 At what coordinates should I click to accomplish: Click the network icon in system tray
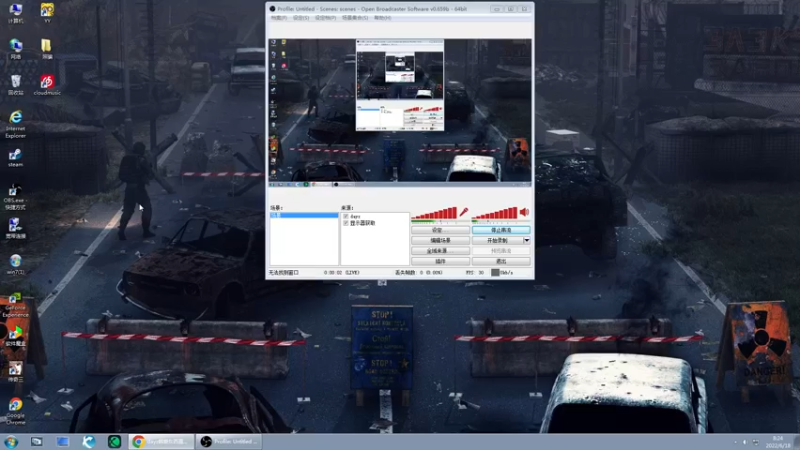(x=756, y=442)
